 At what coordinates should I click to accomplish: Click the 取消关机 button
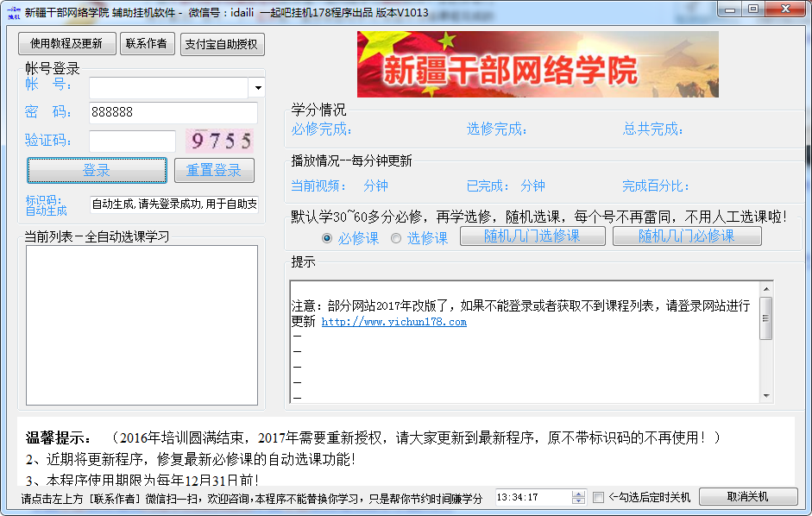pyautogui.click(x=748, y=496)
